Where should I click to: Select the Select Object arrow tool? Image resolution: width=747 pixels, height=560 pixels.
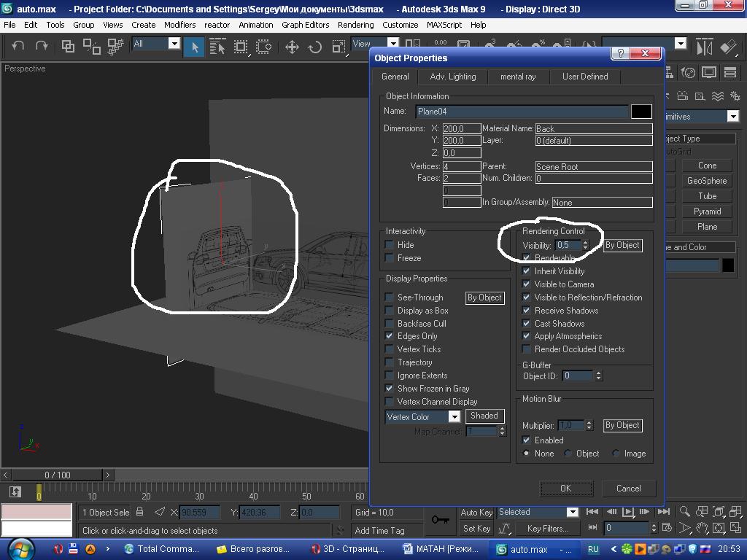(x=194, y=47)
